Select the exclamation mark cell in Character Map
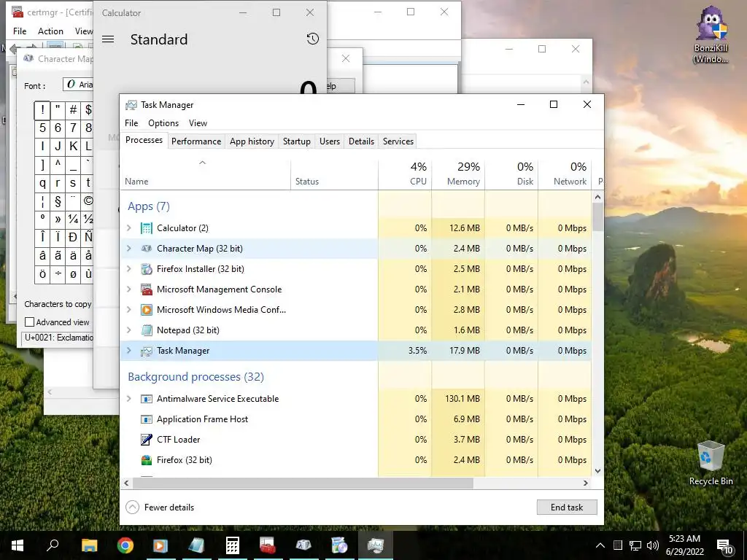Image resolution: width=747 pixels, height=560 pixels. coord(42,110)
